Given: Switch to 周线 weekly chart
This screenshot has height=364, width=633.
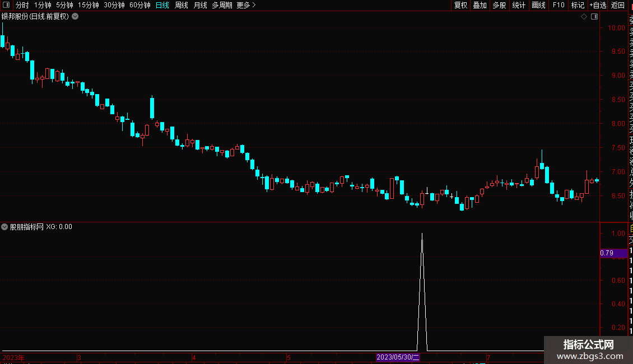Looking at the screenshot, I should (181, 5).
